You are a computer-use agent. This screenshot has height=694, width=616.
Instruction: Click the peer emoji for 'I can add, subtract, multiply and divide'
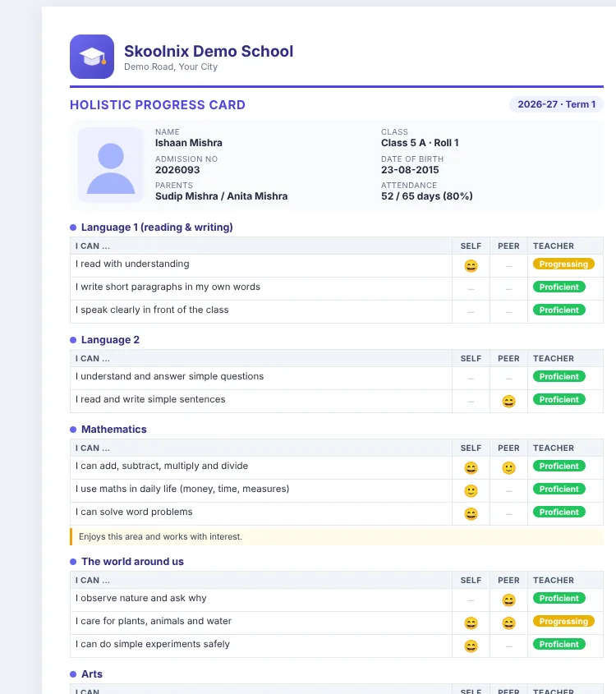(x=509, y=468)
